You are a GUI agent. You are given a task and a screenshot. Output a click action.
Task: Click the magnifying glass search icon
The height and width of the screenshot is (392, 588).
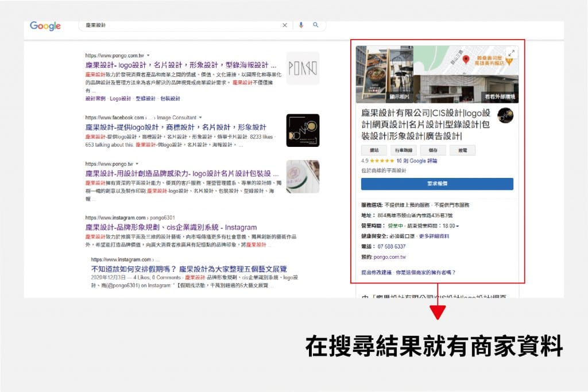[x=315, y=25]
